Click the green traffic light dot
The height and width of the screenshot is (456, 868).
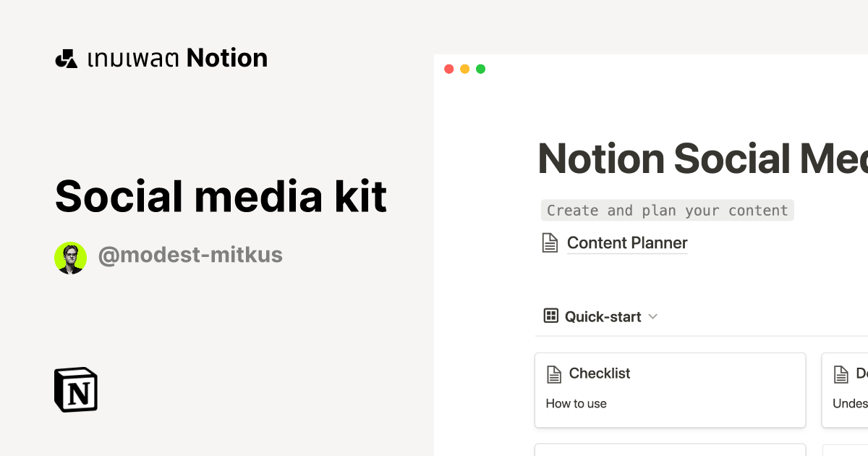[480, 69]
